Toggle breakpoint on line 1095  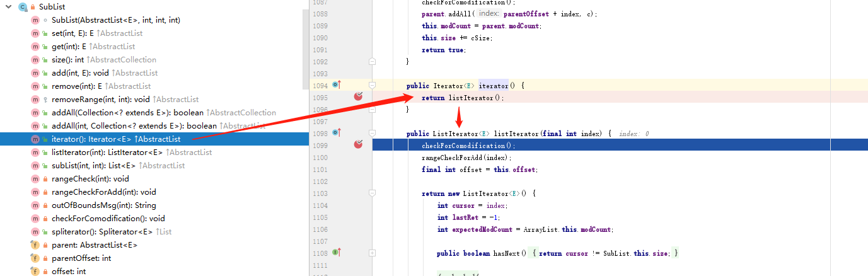pyautogui.click(x=359, y=96)
